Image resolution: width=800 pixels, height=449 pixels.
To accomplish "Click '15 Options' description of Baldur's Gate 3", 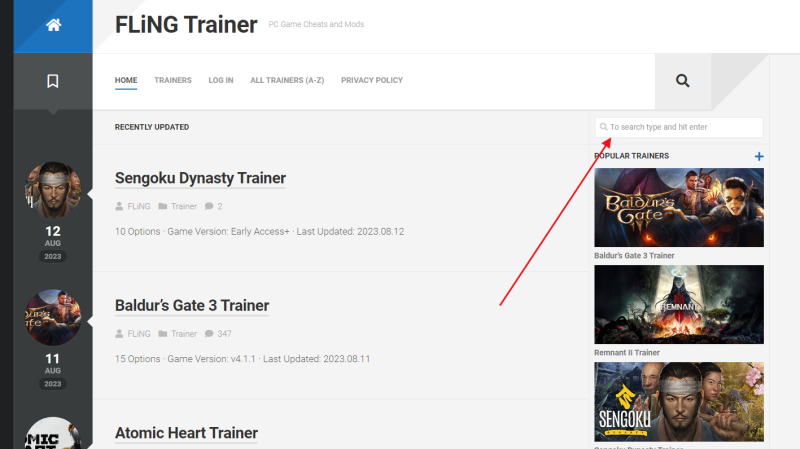I will 242,359.
